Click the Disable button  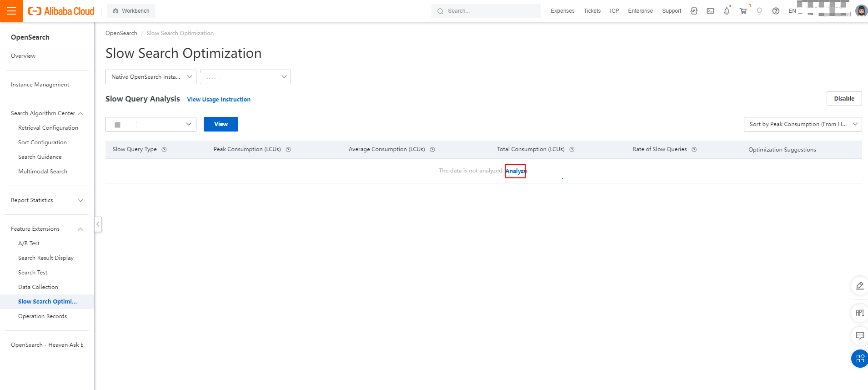click(844, 99)
